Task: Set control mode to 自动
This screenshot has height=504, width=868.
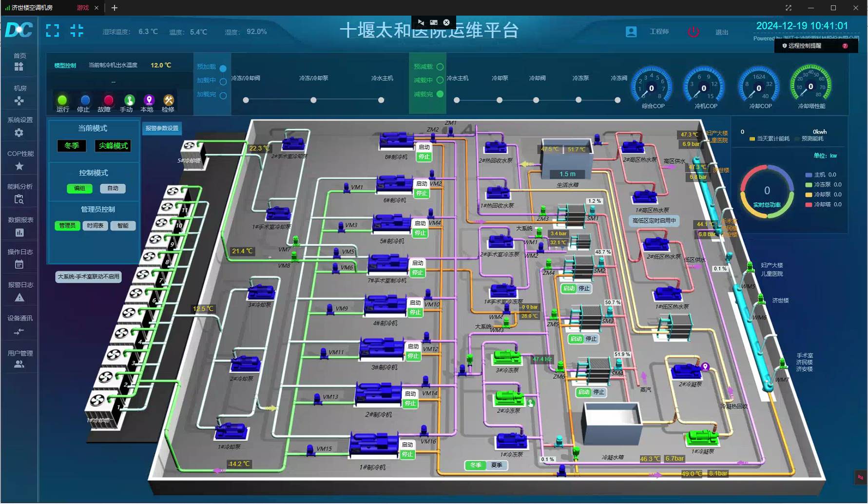Action: tap(113, 188)
